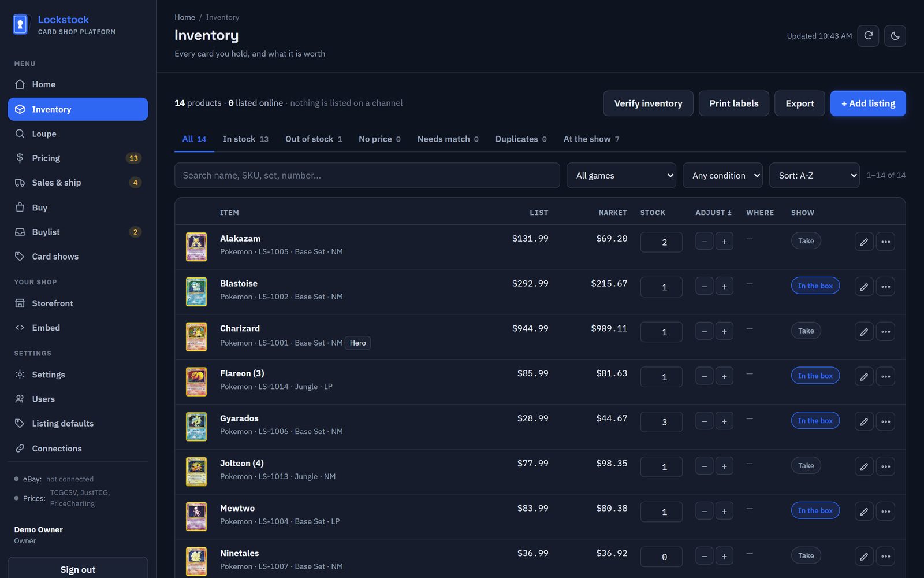Select the Out of stock tab

(314, 139)
